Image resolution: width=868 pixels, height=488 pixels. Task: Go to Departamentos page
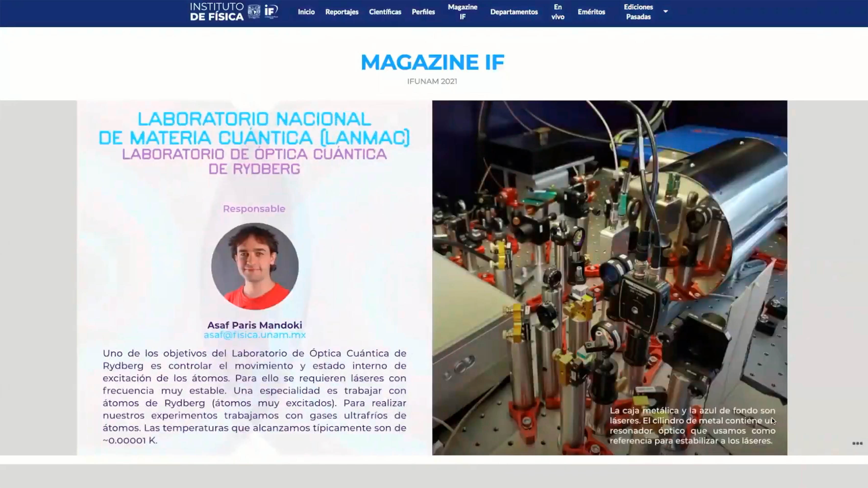click(x=514, y=12)
